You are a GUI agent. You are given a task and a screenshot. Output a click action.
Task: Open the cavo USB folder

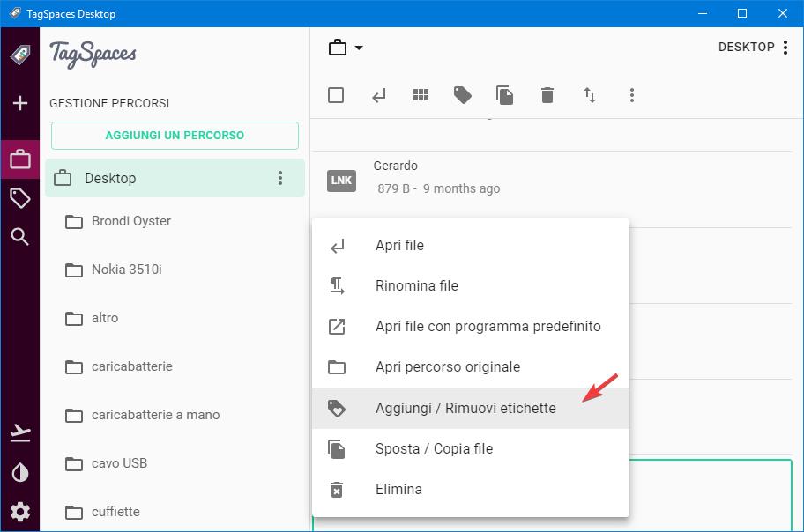pos(119,463)
